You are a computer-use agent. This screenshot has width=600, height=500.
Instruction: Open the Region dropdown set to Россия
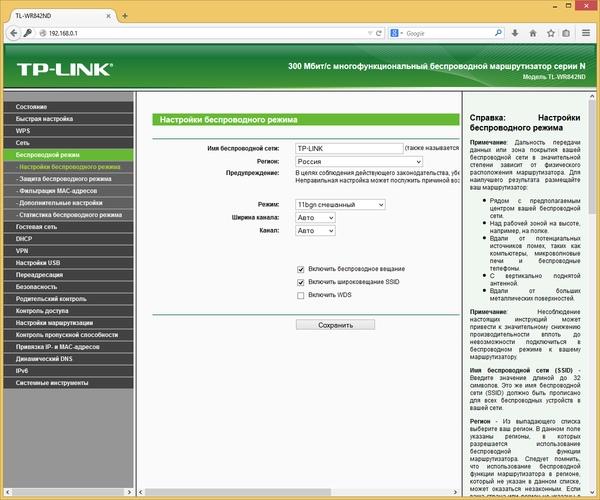coord(359,161)
